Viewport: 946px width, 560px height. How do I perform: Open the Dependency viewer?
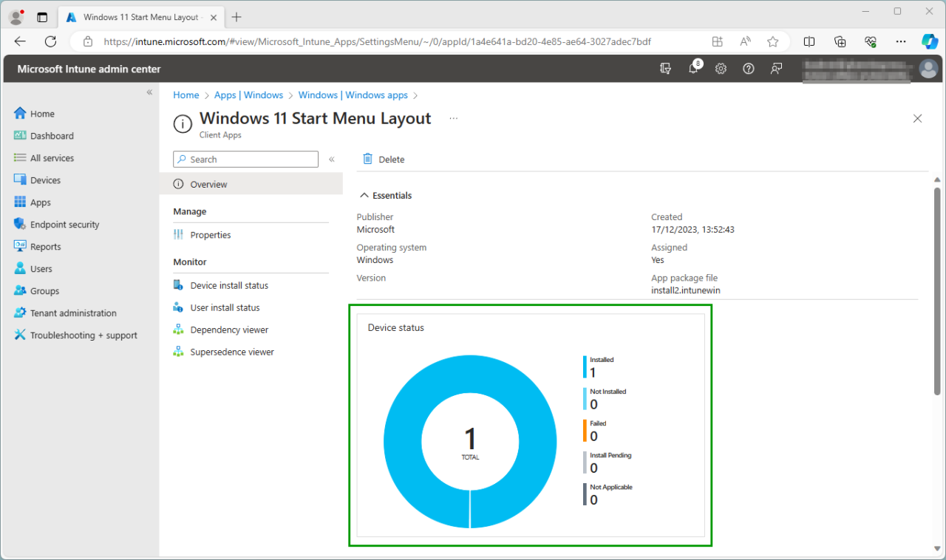click(x=229, y=329)
